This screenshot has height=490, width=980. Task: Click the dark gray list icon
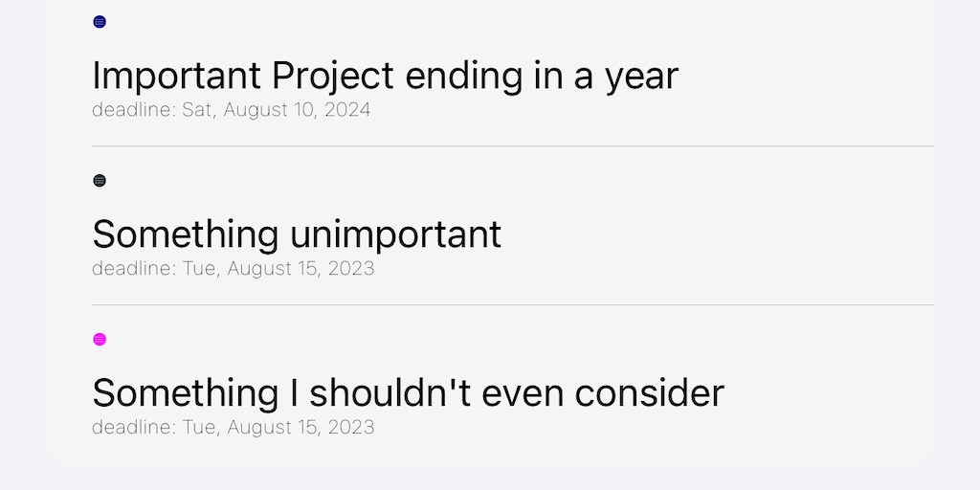pyautogui.click(x=100, y=181)
